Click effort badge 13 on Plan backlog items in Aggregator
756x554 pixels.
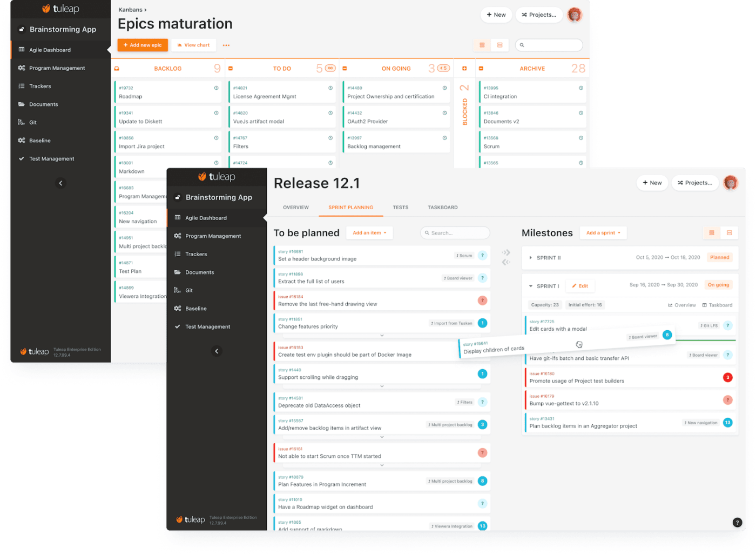[727, 423]
